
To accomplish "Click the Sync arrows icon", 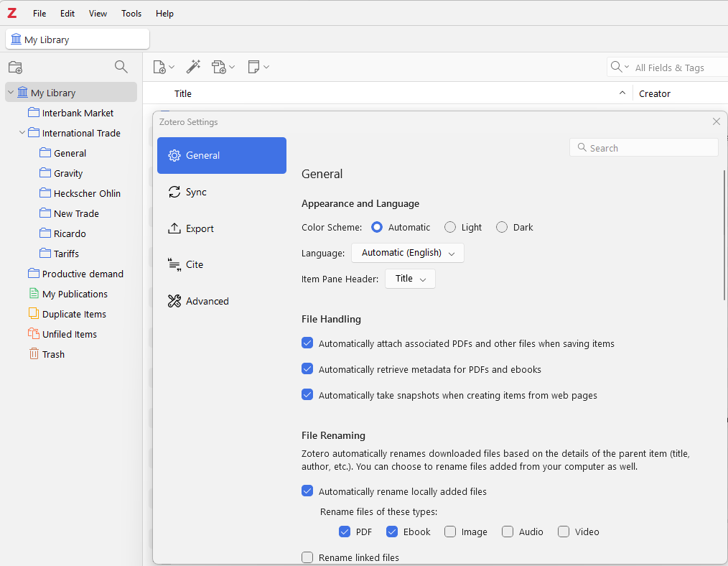I will point(174,192).
